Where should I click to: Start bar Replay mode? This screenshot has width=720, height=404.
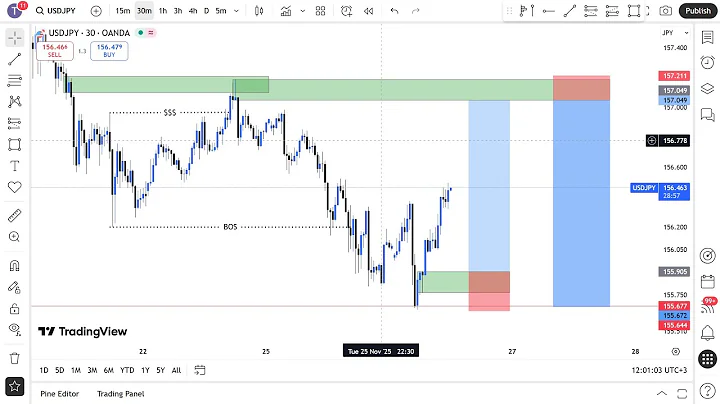click(x=368, y=11)
